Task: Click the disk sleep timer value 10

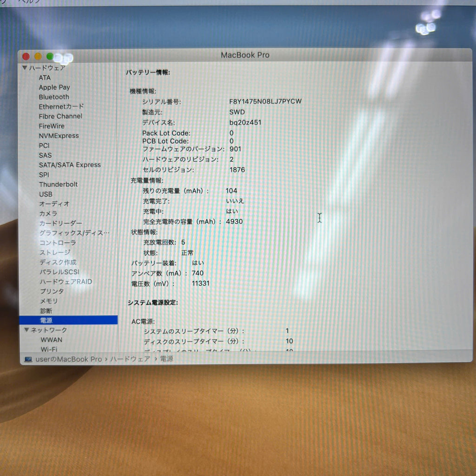Action: [289, 341]
